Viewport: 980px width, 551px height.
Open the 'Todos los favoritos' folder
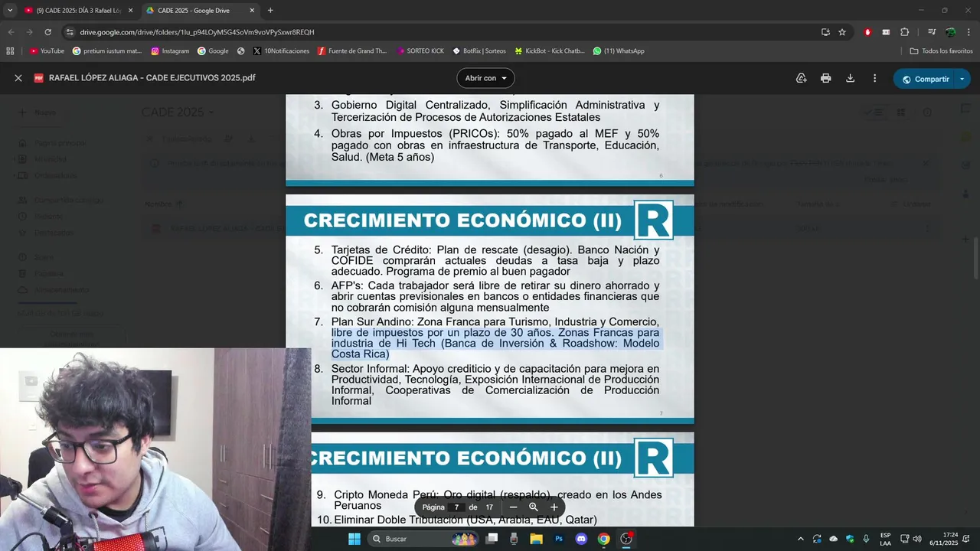pyautogui.click(x=941, y=51)
